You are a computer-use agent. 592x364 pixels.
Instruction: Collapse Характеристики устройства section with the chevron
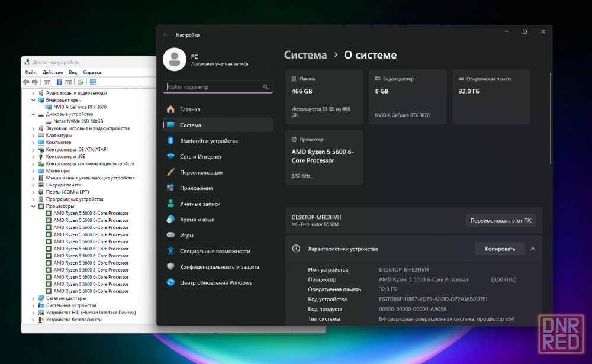click(x=533, y=249)
